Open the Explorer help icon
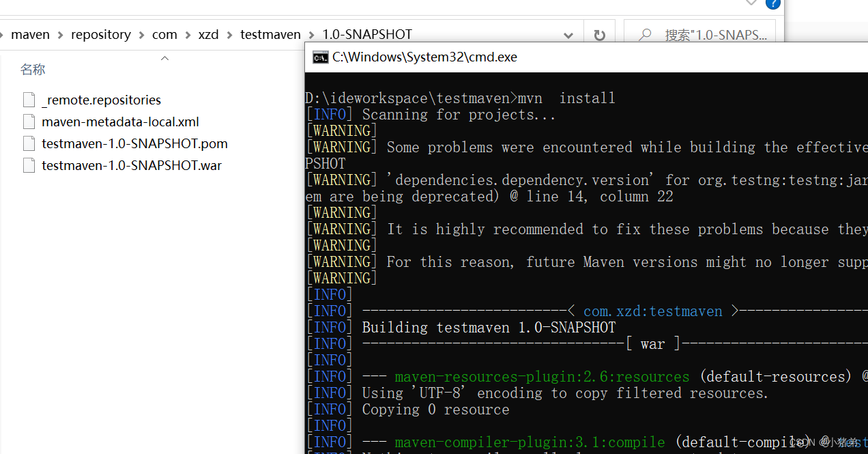Viewport: 868px width, 454px height. point(772,3)
